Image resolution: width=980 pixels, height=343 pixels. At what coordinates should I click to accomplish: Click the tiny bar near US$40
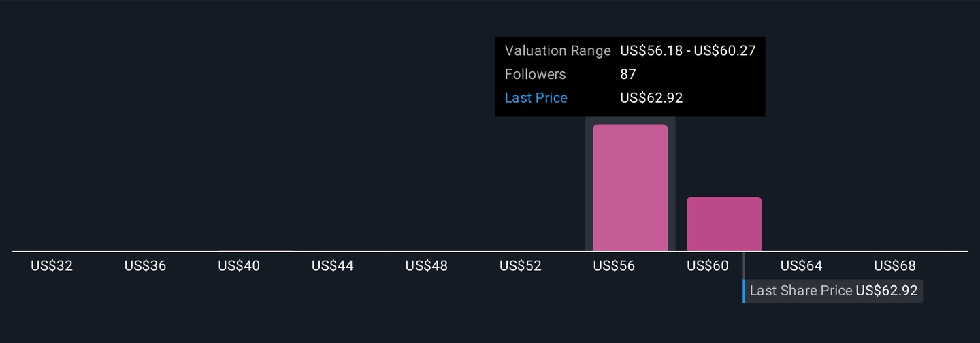256,251
